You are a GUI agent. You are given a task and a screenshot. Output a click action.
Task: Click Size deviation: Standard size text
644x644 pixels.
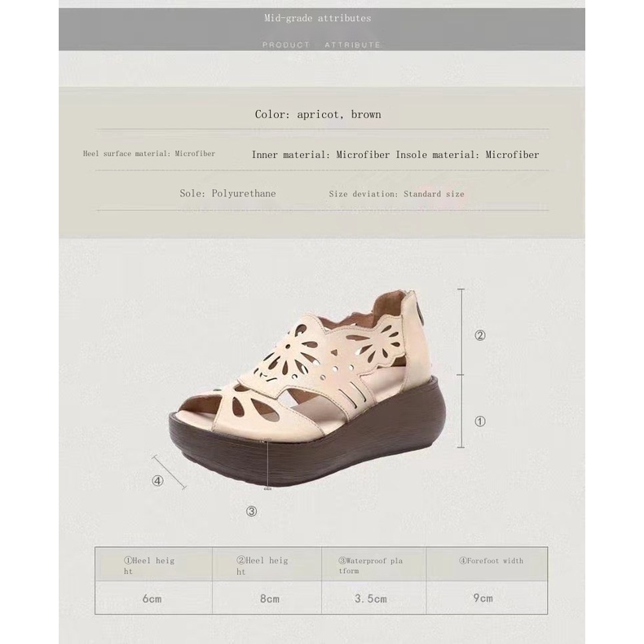point(396,194)
